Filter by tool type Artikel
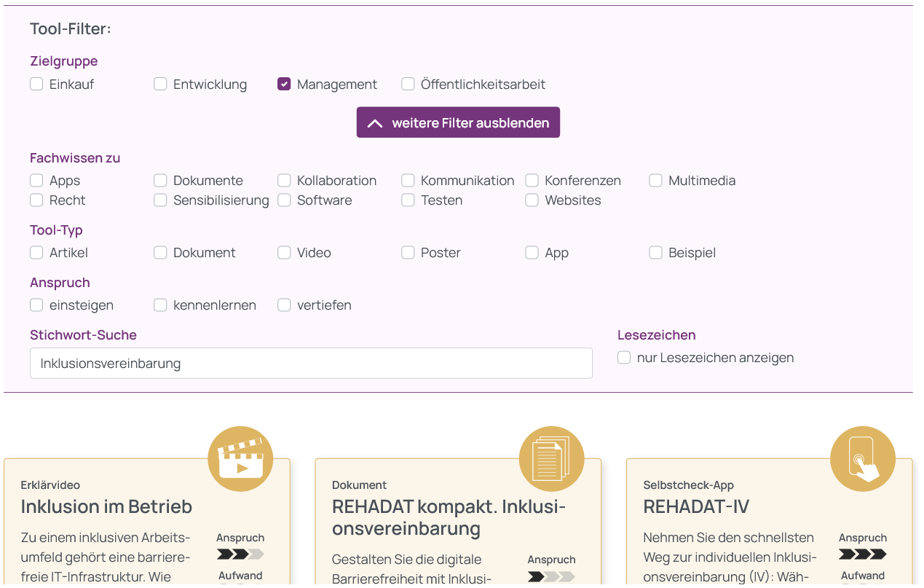The width and height of the screenshot is (924, 588). [x=36, y=252]
